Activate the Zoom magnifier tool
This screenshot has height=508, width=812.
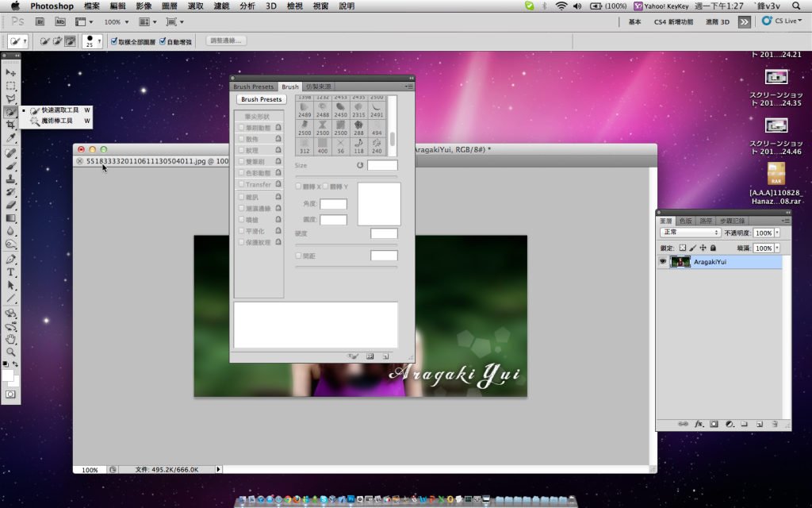(x=11, y=352)
